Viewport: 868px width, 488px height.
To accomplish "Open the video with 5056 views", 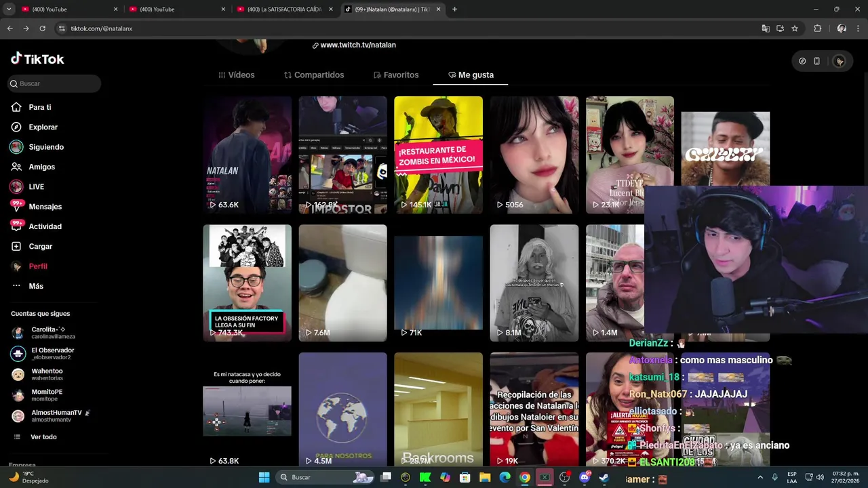I will tap(534, 155).
